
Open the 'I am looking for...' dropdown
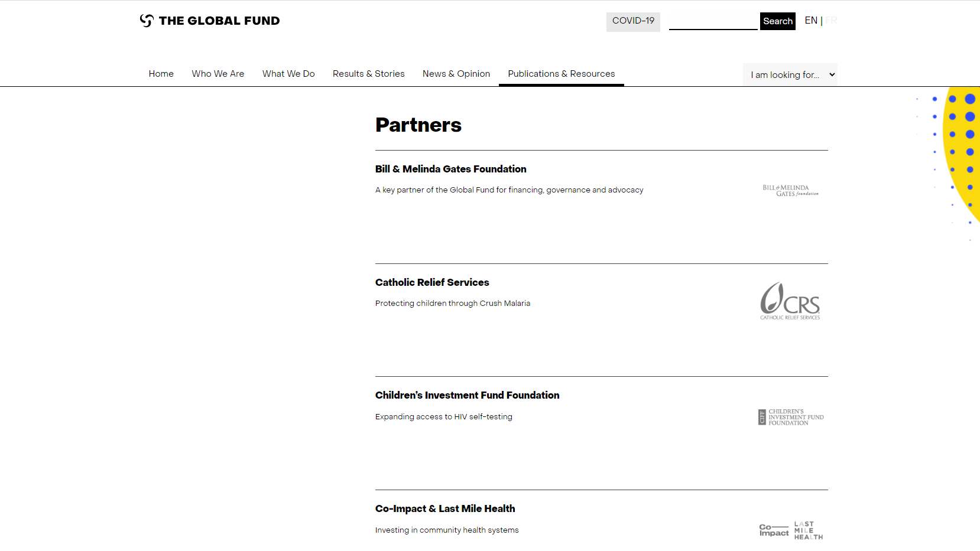(x=790, y=74)
